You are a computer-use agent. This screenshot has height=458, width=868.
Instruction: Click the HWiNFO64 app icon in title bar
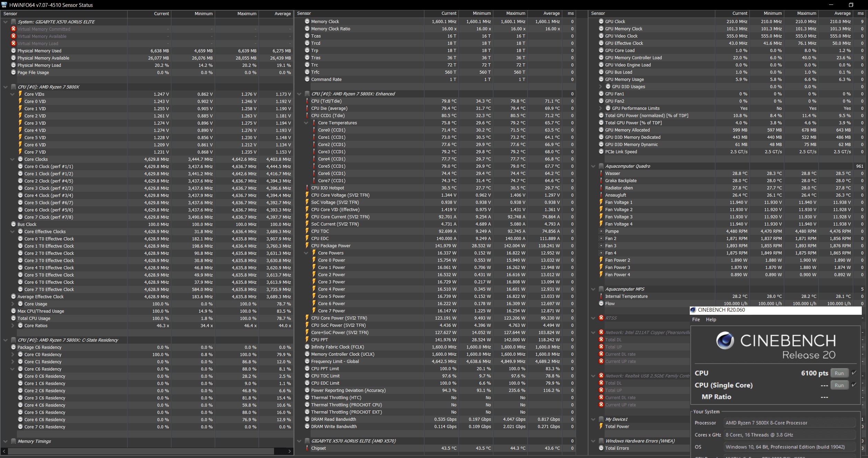pyautogui.click(x=4, y=5)
